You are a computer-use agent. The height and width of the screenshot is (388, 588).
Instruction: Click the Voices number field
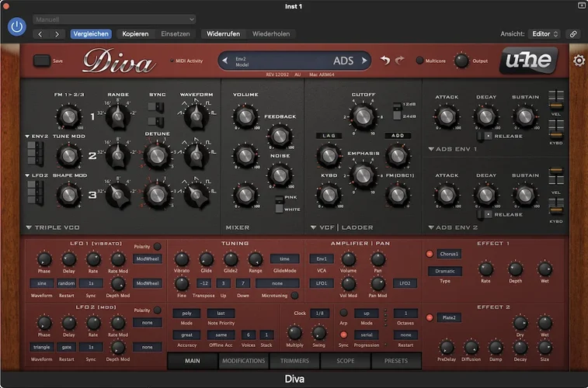[x=248, y=334]
